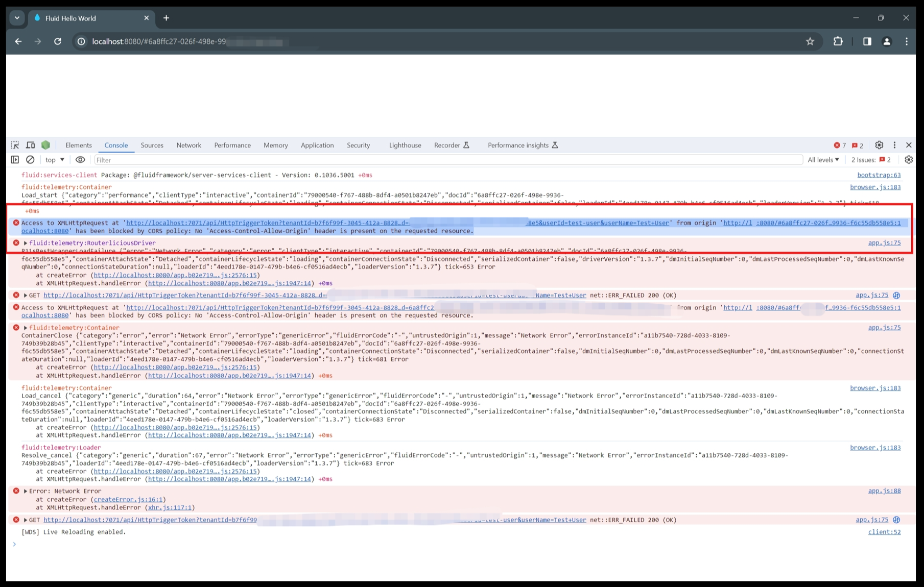Bookmark this page with the star icon

point(810,41)
